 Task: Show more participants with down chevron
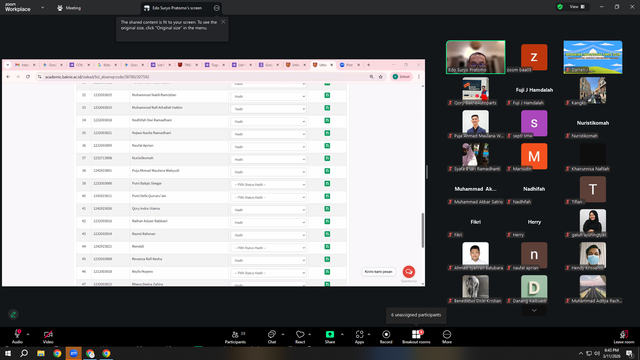coord(534,311)
